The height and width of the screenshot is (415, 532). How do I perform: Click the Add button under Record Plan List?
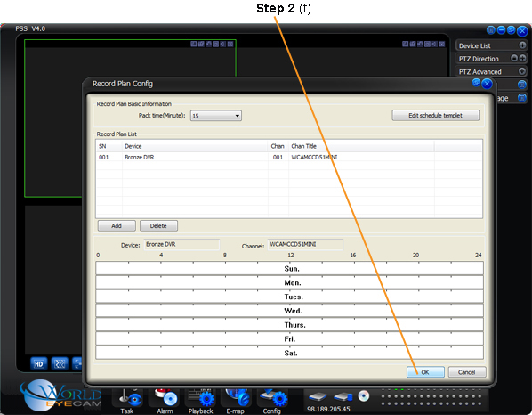coord(117,226)
